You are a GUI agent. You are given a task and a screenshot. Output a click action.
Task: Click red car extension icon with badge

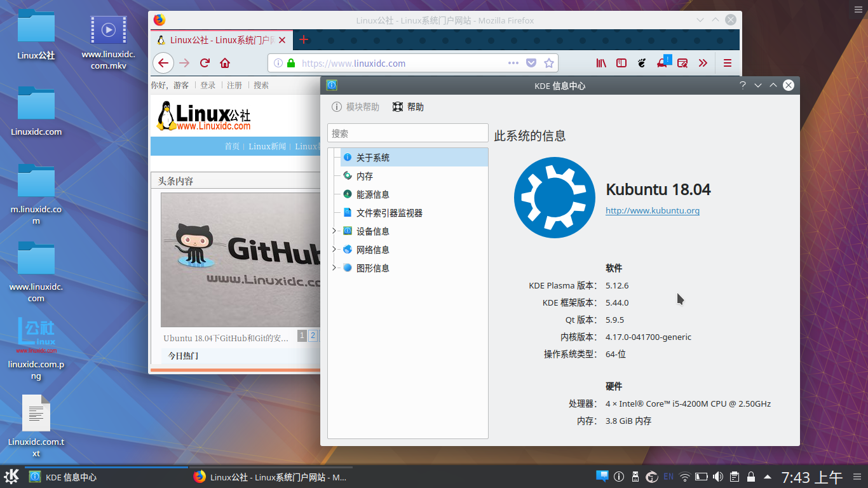click(663, 62)
